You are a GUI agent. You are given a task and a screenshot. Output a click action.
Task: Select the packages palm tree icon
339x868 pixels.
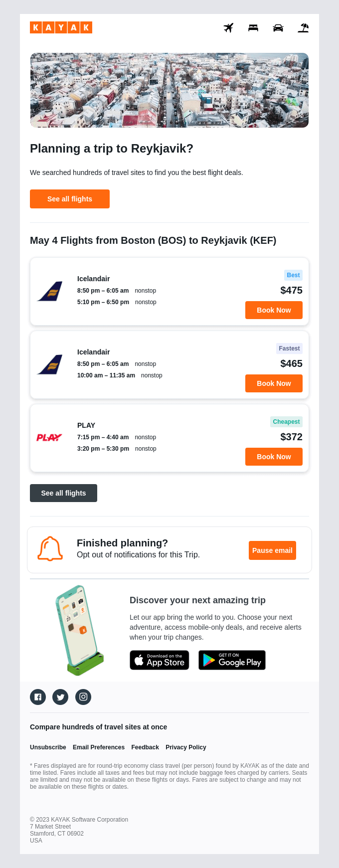[x=303, y=28]
